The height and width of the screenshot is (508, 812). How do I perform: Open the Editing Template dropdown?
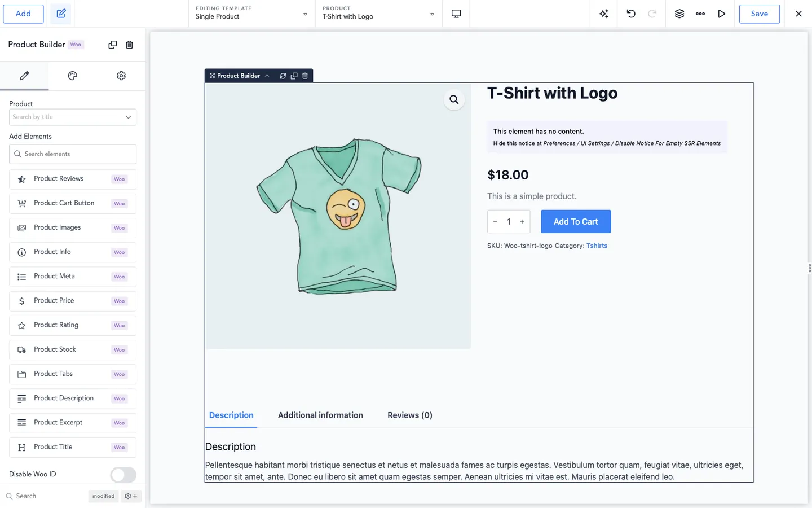251,14
